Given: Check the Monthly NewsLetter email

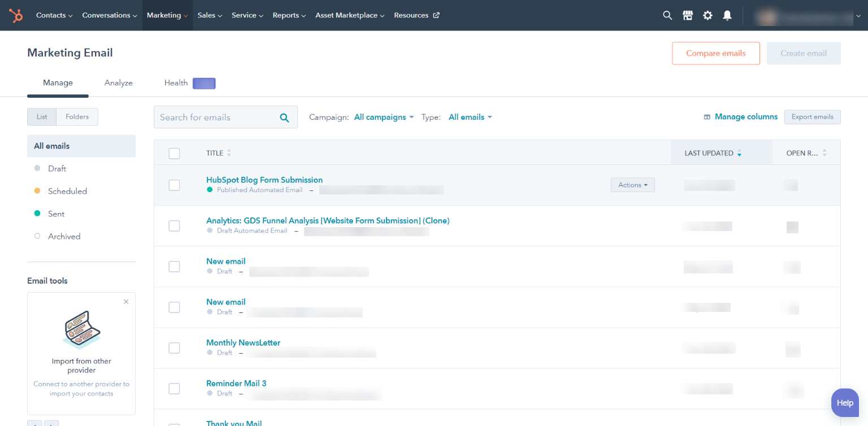Looking at the screenshot, I should [x=174, y=347].
